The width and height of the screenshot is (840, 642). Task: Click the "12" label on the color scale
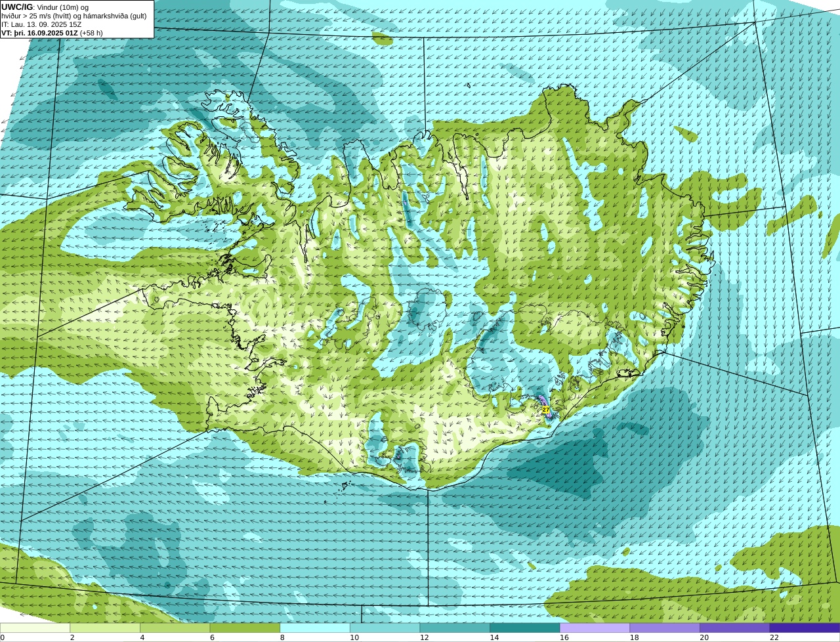[425, 637]
